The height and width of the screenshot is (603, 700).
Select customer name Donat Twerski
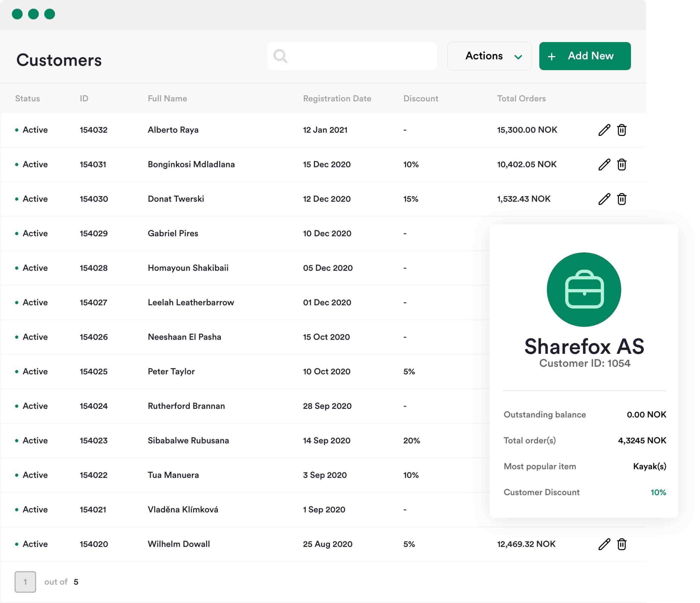(176, 199)
